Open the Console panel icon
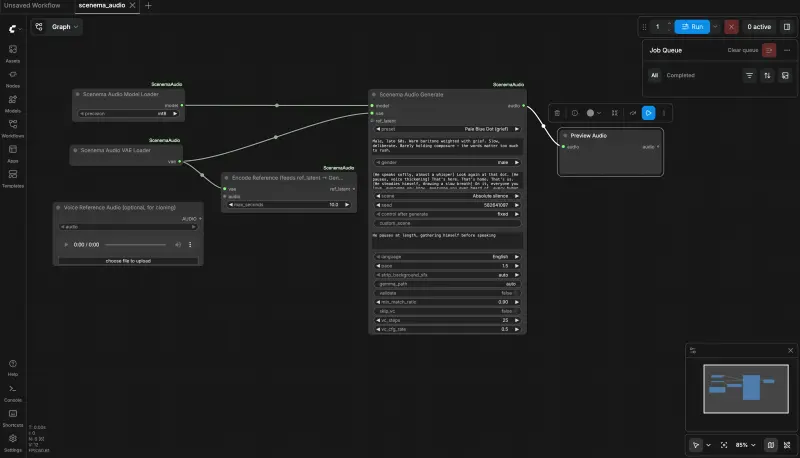This screenshot has height=458, width=800. click(13, 393)
